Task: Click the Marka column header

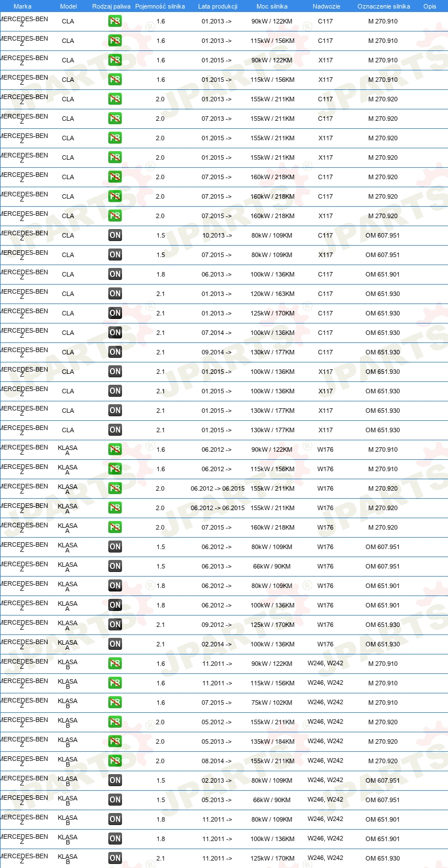Action: tap(22, 6)
